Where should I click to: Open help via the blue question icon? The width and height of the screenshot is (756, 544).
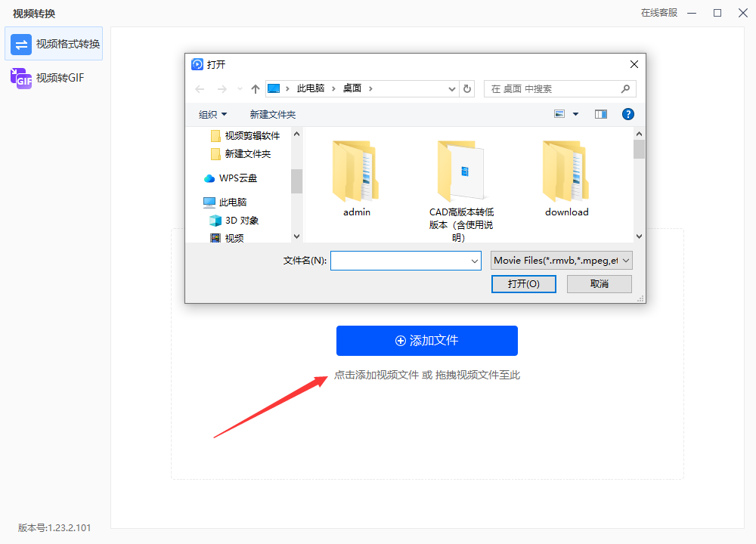(x=627, y=114)
